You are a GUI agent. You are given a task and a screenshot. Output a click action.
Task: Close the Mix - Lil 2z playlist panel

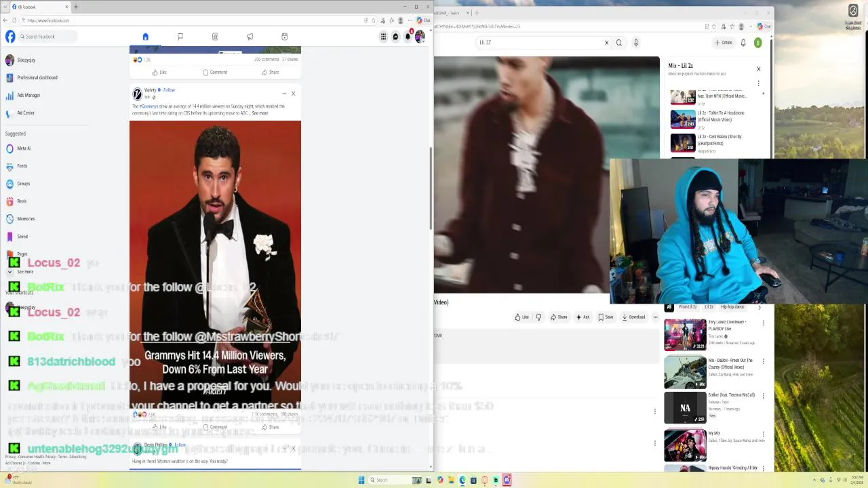pyautogui.click(x=758, y=68)
